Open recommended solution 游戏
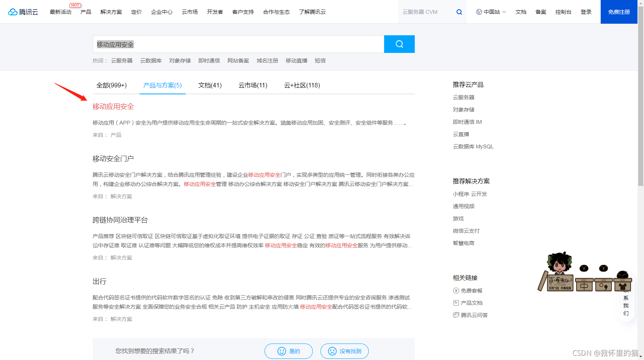The height and width of the screenshot is (360, 644). 458,219
